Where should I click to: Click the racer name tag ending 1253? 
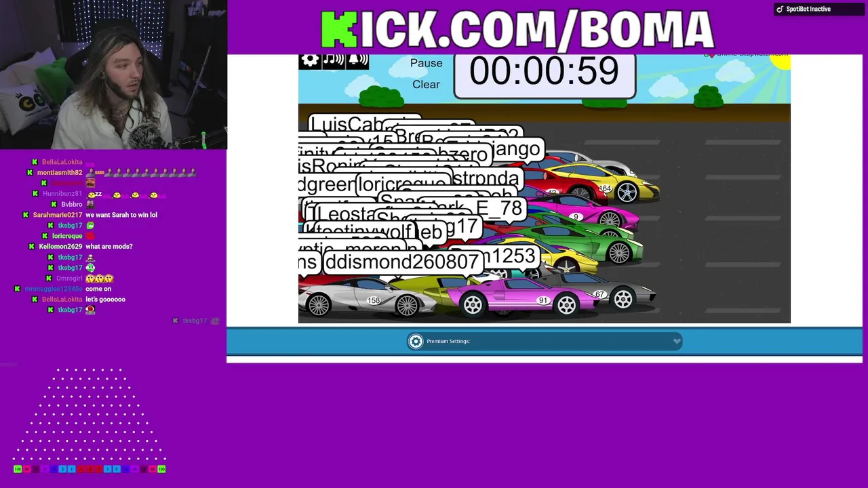coord(511,256)
